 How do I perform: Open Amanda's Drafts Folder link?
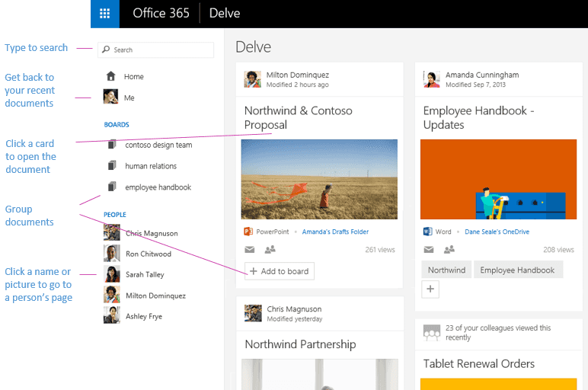coord(335,232)
